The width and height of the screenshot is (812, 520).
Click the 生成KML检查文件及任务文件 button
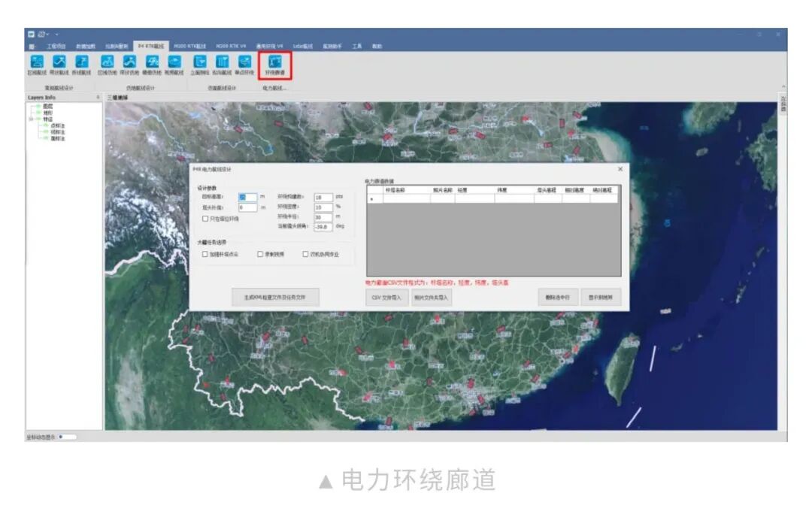tap(275, 298)
